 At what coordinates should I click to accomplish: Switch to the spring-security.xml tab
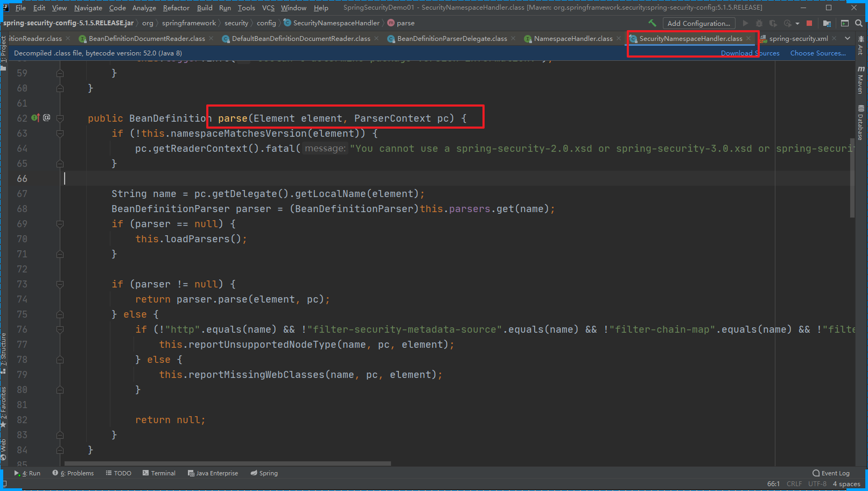pos(799,39)
